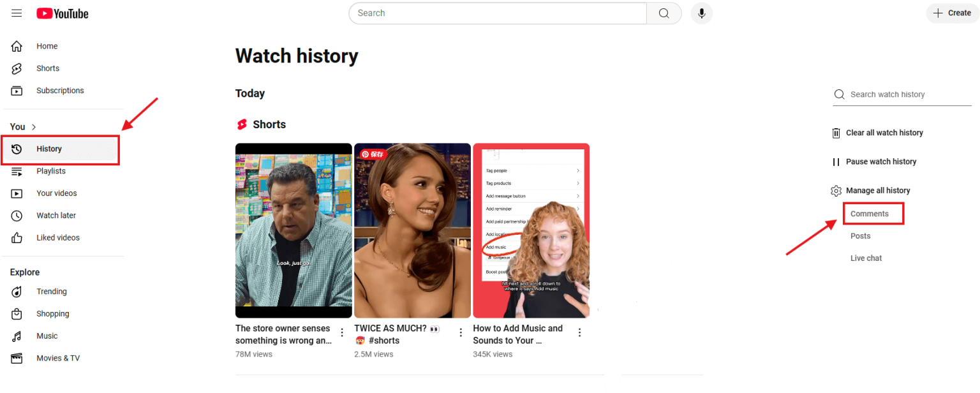Switch to the Live chat history view
Viewport: 980px width, 393px height.
(866, 258)
